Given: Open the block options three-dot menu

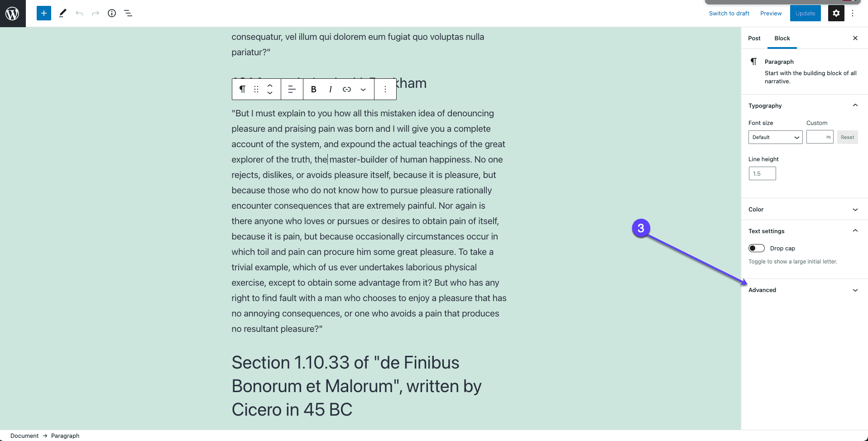Looking at the screenshot, I should (385, 89).
